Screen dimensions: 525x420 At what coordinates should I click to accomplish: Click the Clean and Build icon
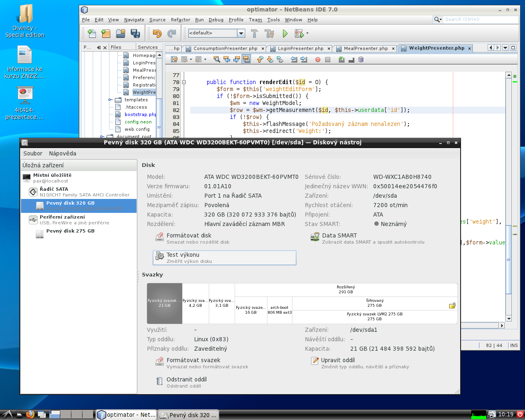pos(269,34)
